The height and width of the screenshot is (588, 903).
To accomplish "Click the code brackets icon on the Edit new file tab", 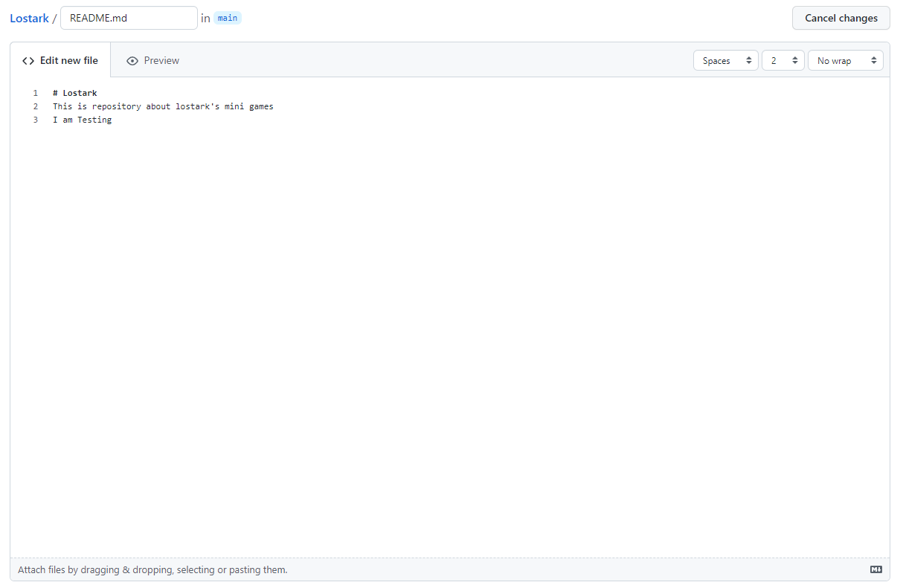I will [x=28, y=61].
